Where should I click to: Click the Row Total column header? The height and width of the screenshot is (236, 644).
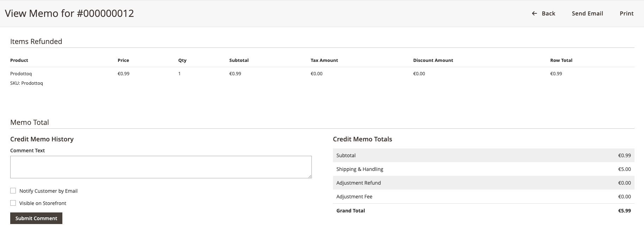click(561, 60)
